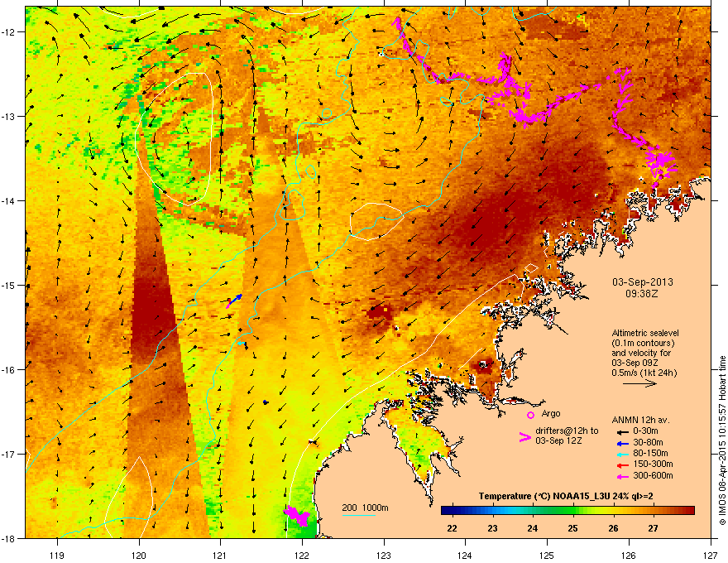This screenshot has height=563, width=728.
Task: Click the cyan 200 1000m isobath legend line
Action: 359,515
